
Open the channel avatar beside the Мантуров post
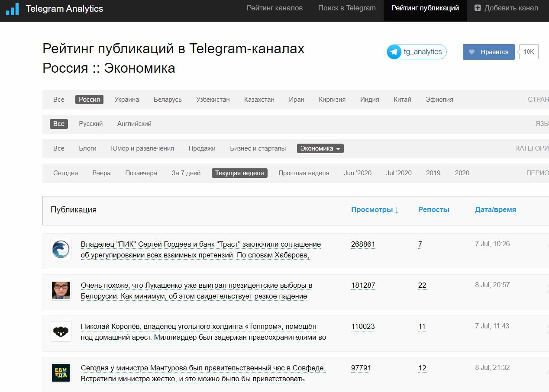61,373
